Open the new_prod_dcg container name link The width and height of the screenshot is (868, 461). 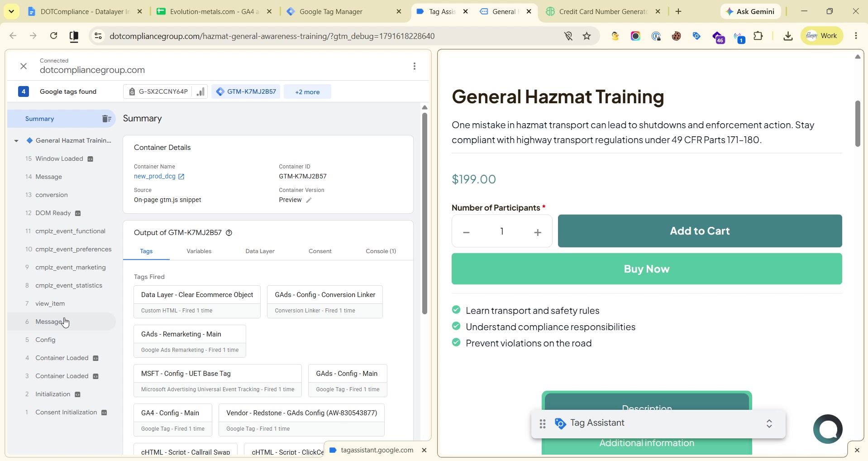click(155, 177)
